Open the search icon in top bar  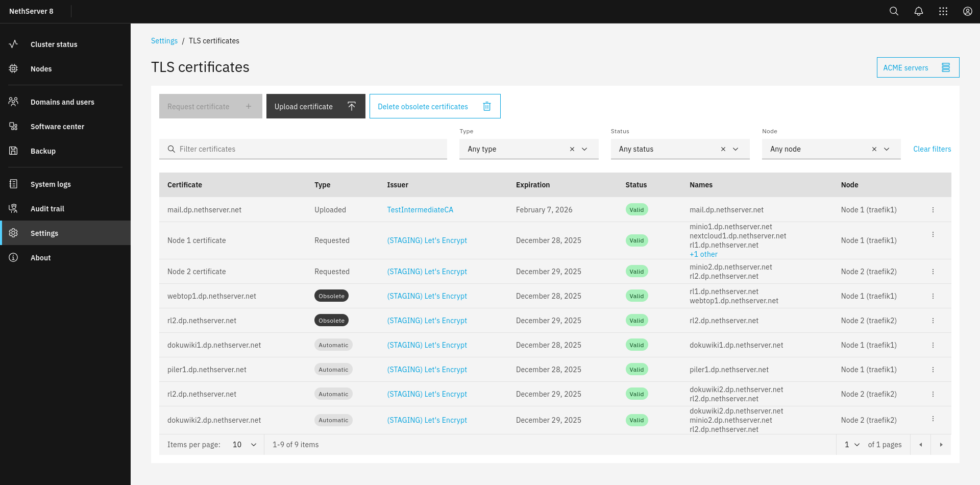[894, 11]
